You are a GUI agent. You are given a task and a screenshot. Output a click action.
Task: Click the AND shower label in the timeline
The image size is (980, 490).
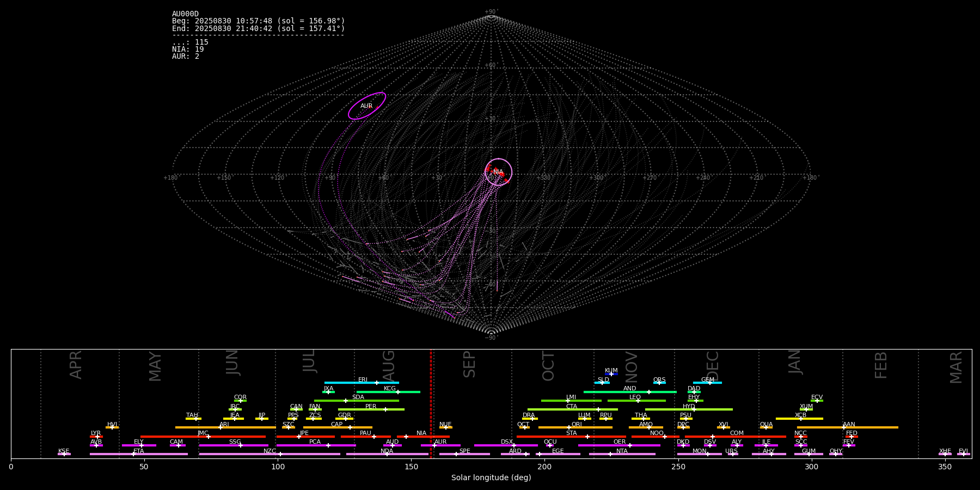630,389
